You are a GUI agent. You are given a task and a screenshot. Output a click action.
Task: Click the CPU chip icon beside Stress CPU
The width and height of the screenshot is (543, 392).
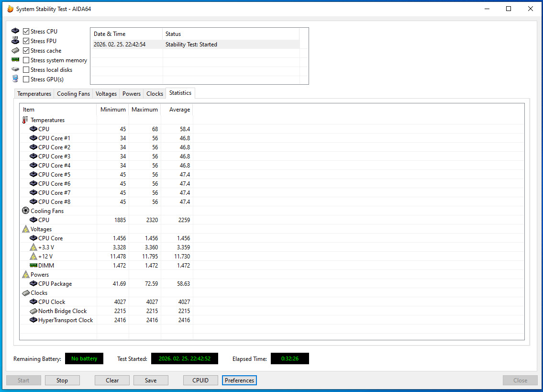(x=15, y=31)
